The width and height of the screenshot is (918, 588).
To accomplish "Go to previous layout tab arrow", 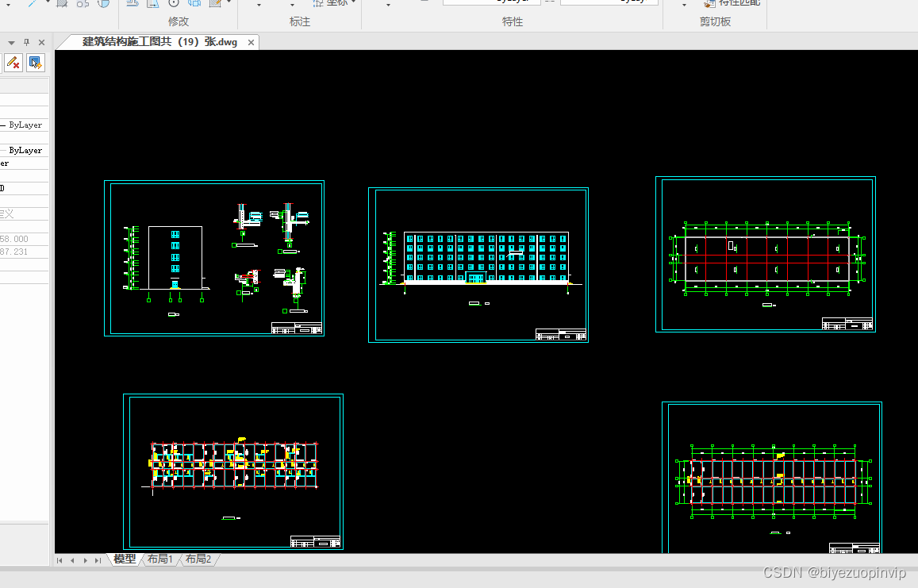I will pyautogui.click(x=72, y=560).
